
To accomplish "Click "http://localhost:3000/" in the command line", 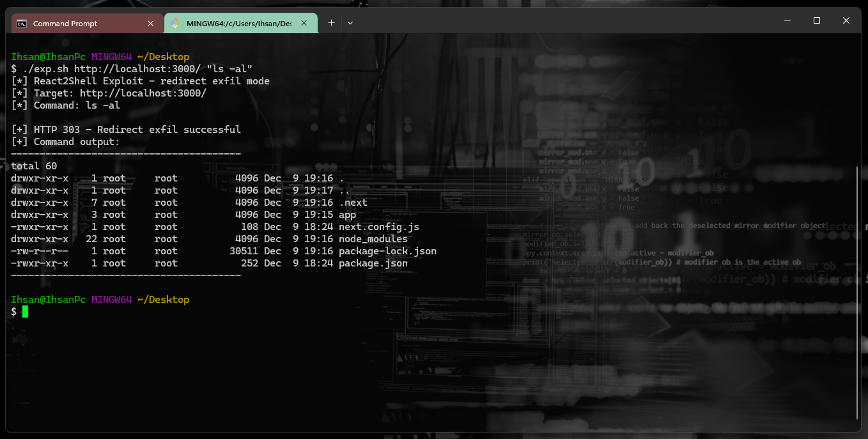I will point(137,69).
